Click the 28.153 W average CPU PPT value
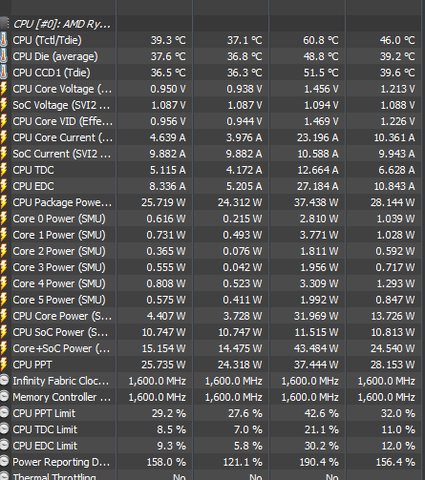Viewport: 425px width, 480px height. 393,365
